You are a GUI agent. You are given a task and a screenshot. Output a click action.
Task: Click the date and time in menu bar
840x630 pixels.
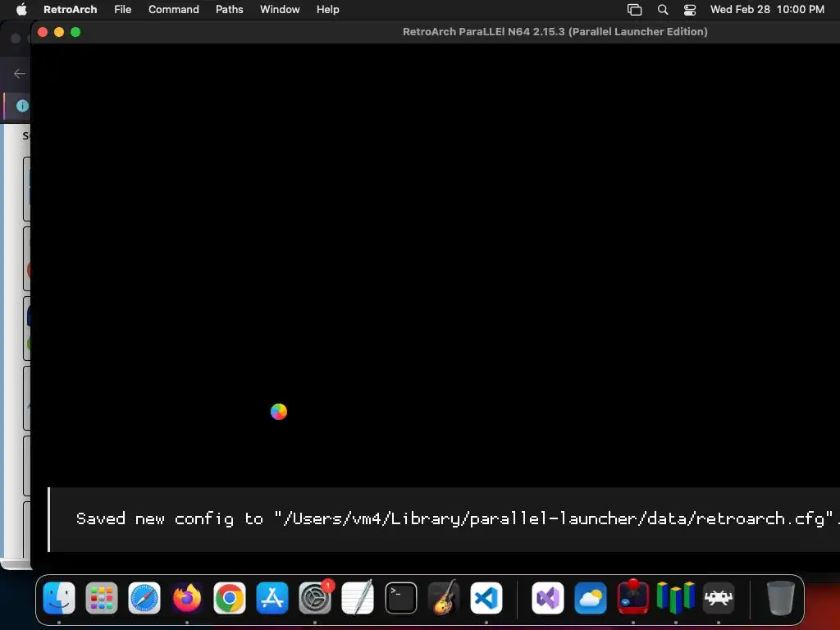coord(767,9)
